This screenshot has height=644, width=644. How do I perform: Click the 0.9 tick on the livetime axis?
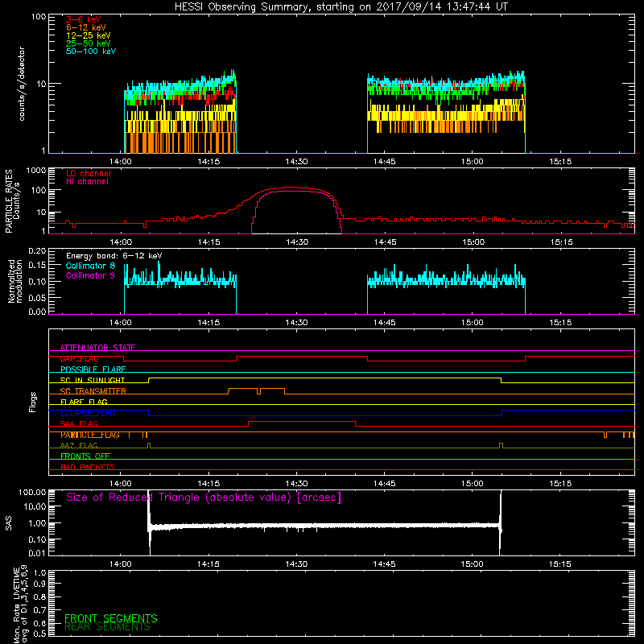coord(39,584)
